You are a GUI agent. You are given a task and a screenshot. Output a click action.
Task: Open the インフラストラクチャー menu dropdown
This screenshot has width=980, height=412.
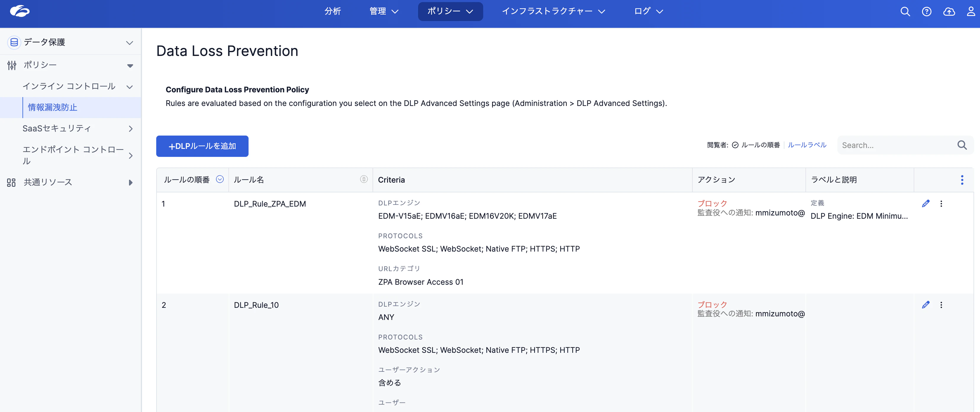click(x=553, y=12)
